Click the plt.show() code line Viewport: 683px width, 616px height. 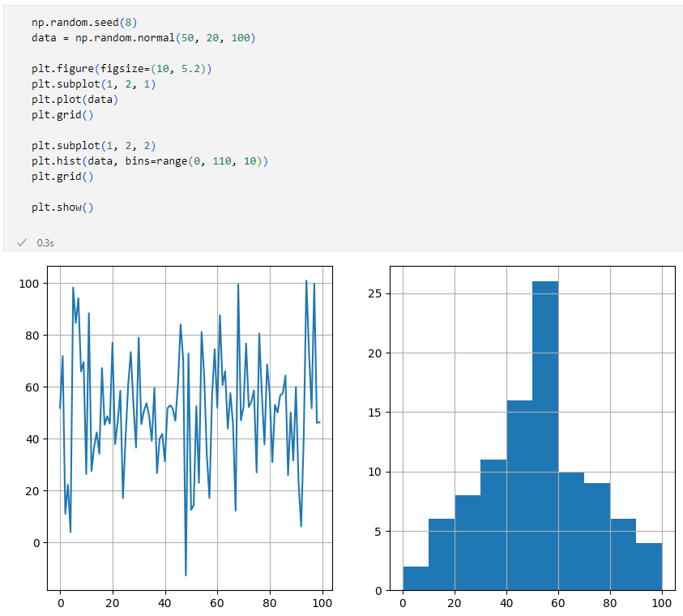click(x=62, y=207)
